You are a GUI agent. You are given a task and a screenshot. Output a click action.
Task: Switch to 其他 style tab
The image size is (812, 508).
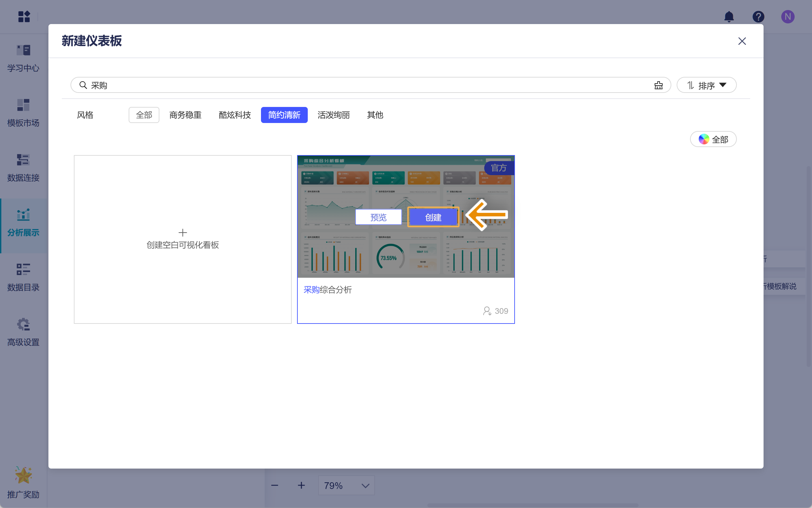pos(375,115)
